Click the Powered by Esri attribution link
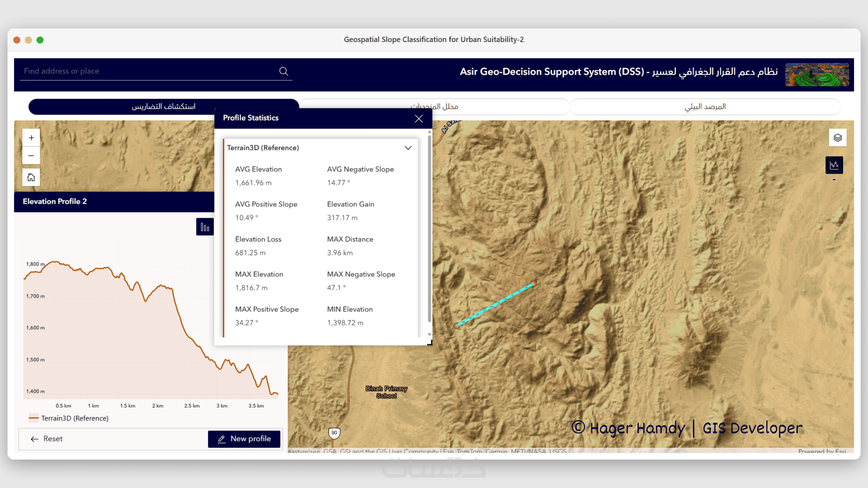 pyautogui.click(x=822, y=451)
